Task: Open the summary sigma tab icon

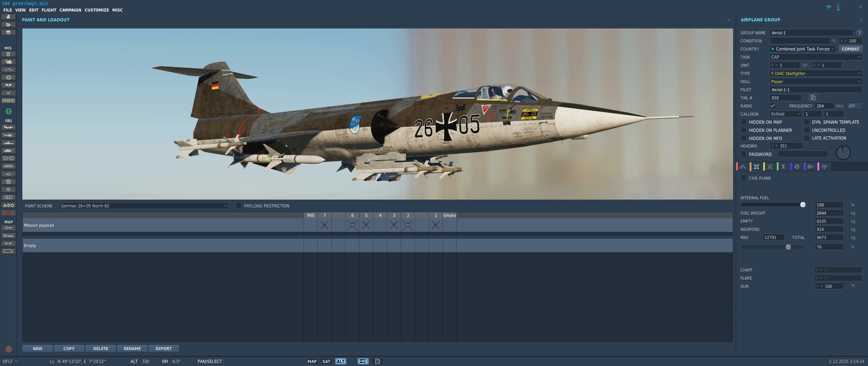Action: (783, 166)
